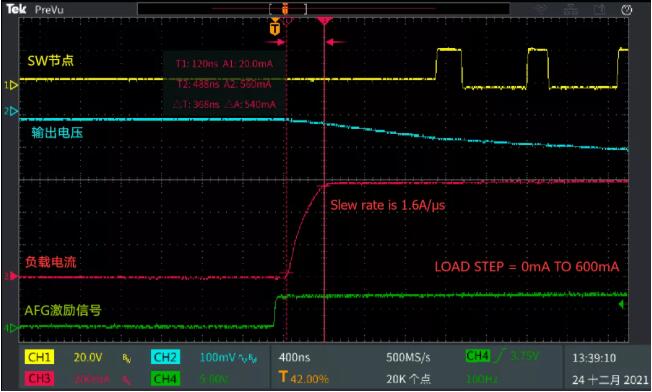
Task: Click the green trigger level arrow
Action: 621,305
